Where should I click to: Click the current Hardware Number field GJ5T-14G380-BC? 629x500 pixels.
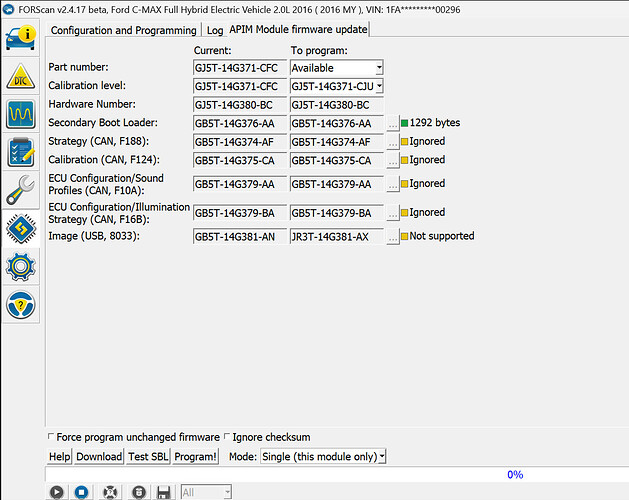(239, 105)
